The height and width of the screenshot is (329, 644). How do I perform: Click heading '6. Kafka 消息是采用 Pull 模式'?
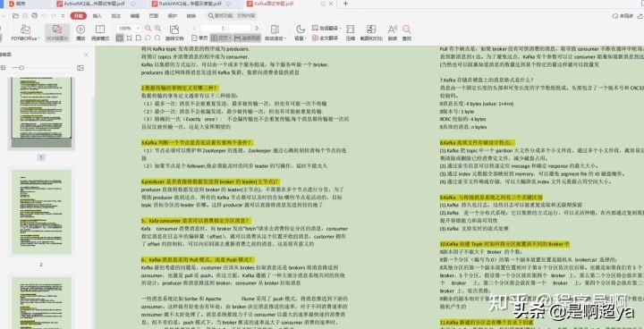click(197, 259)
